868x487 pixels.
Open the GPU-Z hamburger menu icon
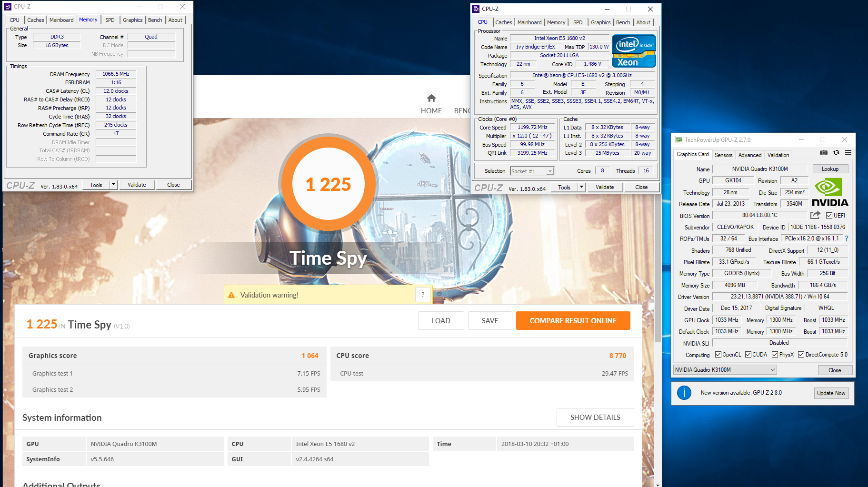point(848,153)
